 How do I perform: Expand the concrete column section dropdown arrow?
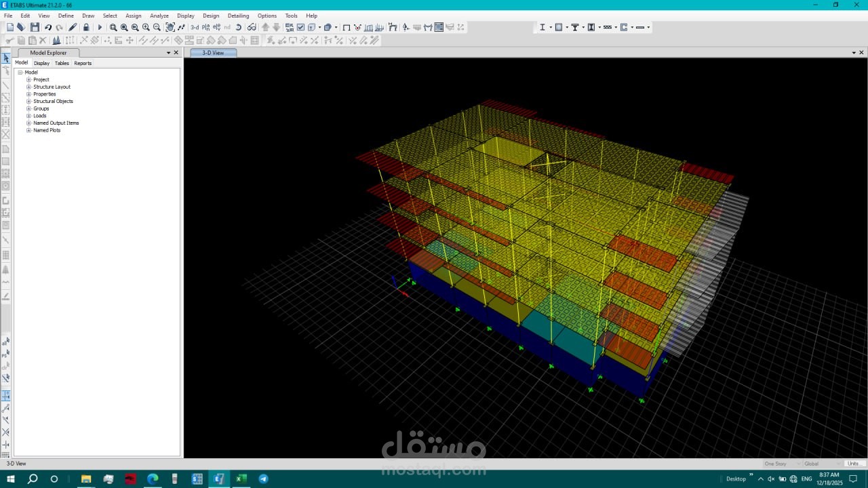point(567,27)
